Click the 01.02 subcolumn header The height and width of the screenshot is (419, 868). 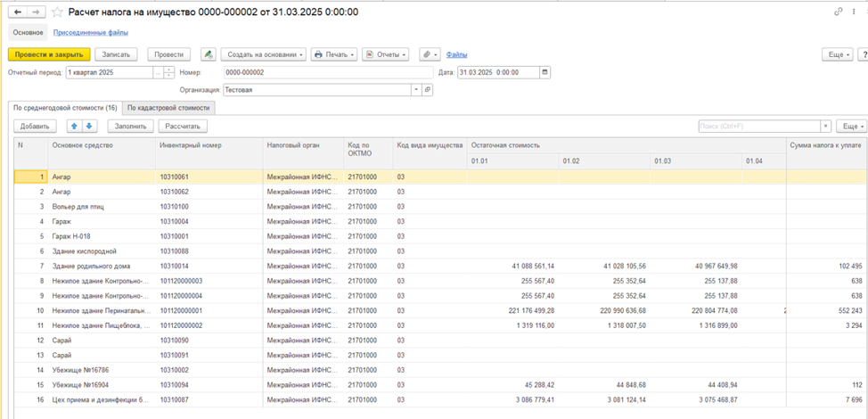604,161
